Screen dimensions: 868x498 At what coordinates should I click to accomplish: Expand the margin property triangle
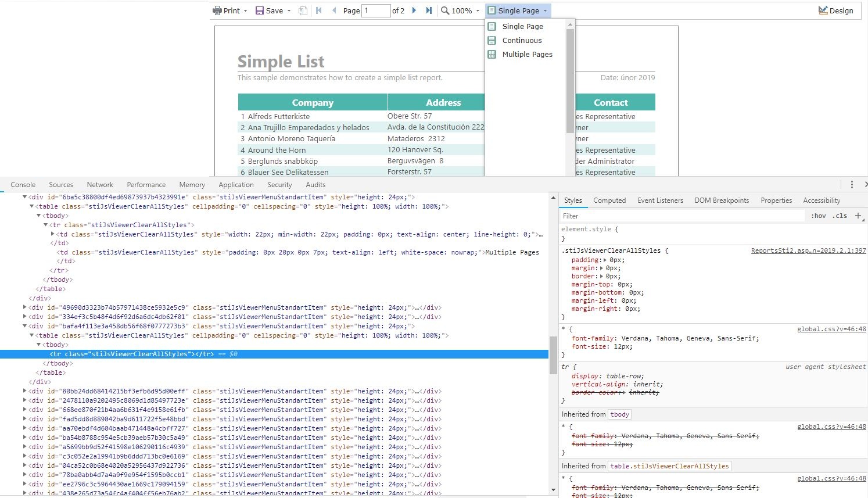(602, 268)
